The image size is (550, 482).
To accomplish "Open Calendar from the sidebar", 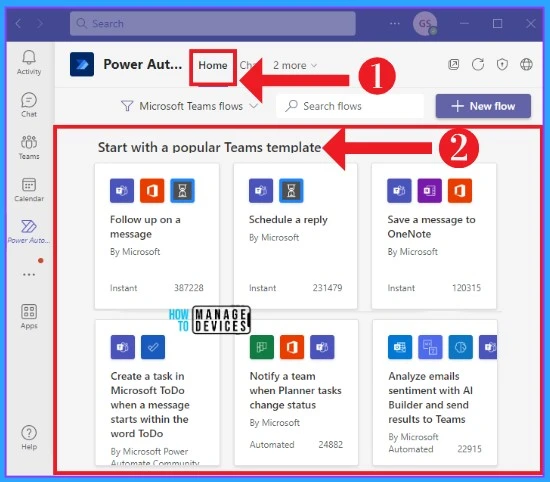I will 29,189.
